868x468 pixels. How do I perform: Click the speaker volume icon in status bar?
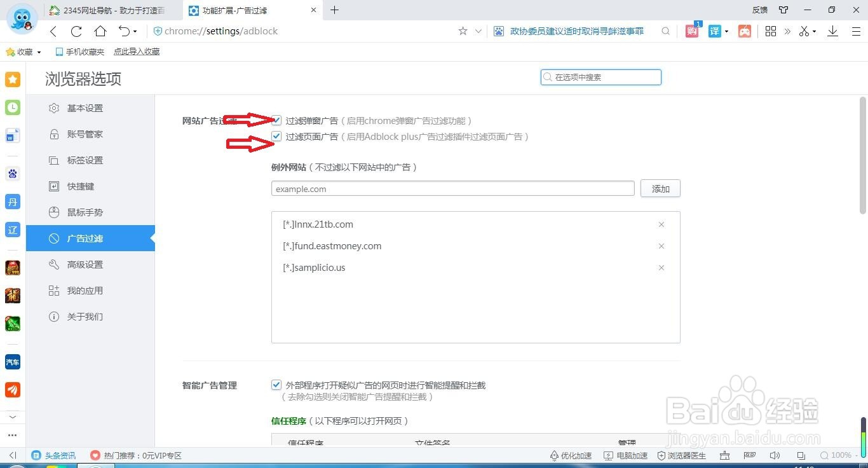[x=775, y=455]
